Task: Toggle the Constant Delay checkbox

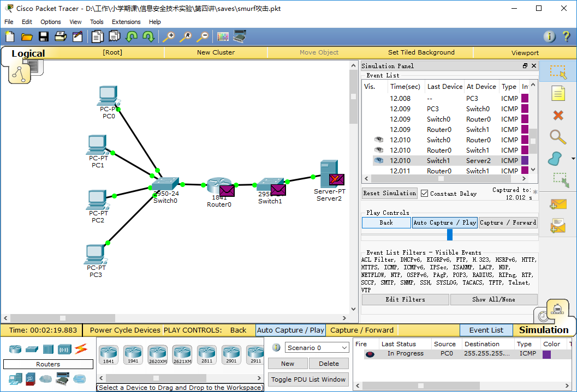Action: 424,193
